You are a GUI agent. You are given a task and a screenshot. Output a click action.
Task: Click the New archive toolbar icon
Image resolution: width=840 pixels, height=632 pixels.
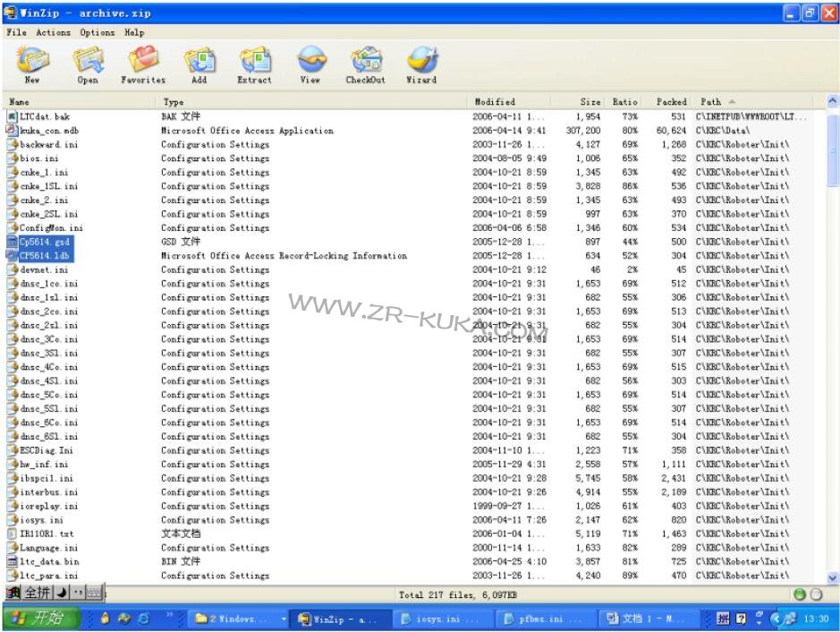tap(33, 65)
